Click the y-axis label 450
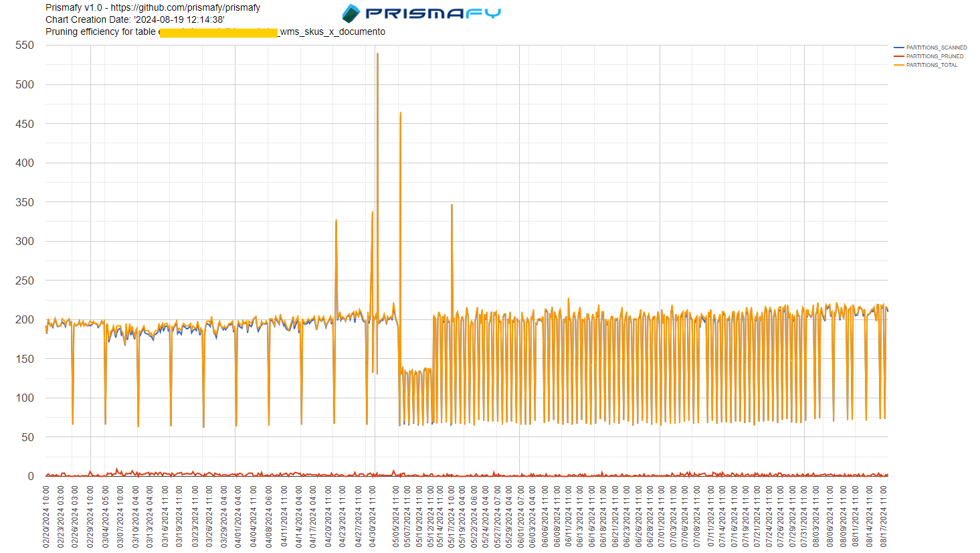Image resolution: width=980 pixels, height=553 pixels. click(25, 124)
